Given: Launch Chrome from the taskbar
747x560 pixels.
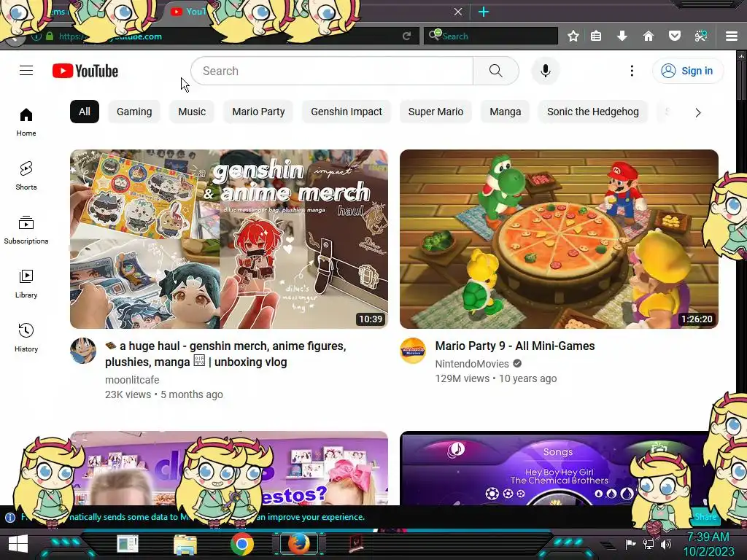Looking at the screenshot, I should coord(242,544).
